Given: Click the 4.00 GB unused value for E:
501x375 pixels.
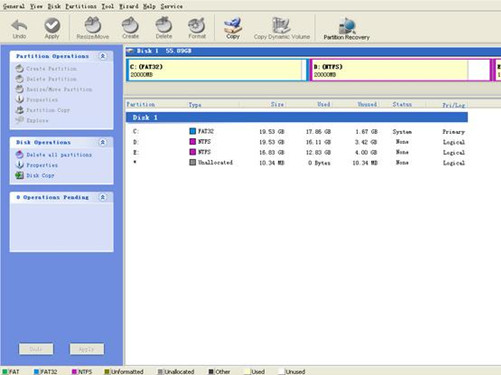Looking at the screenshot, I should (366, 152).
